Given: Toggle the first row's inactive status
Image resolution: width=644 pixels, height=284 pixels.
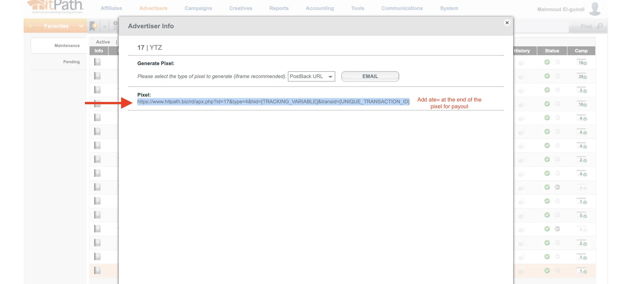Looking at the screenshot, I should point(557,62).
